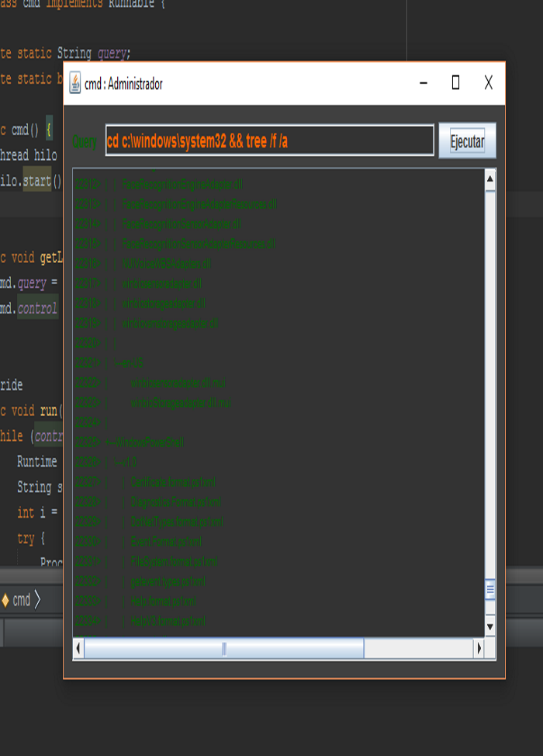The height and width of the screenshot is (756, 543).
Task: Click the output scroll up arrow
Action: tap(490, 179)
